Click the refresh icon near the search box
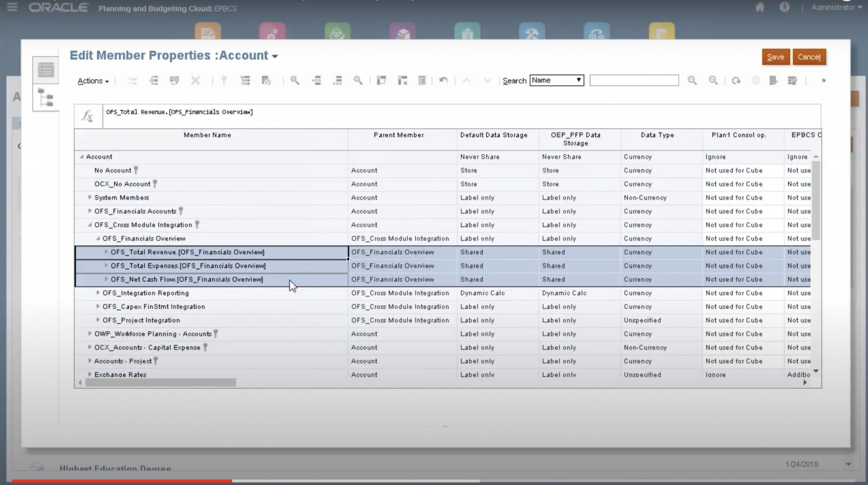Image resolution: width=868 pixels, height=485 pixels. coord(736,80)
